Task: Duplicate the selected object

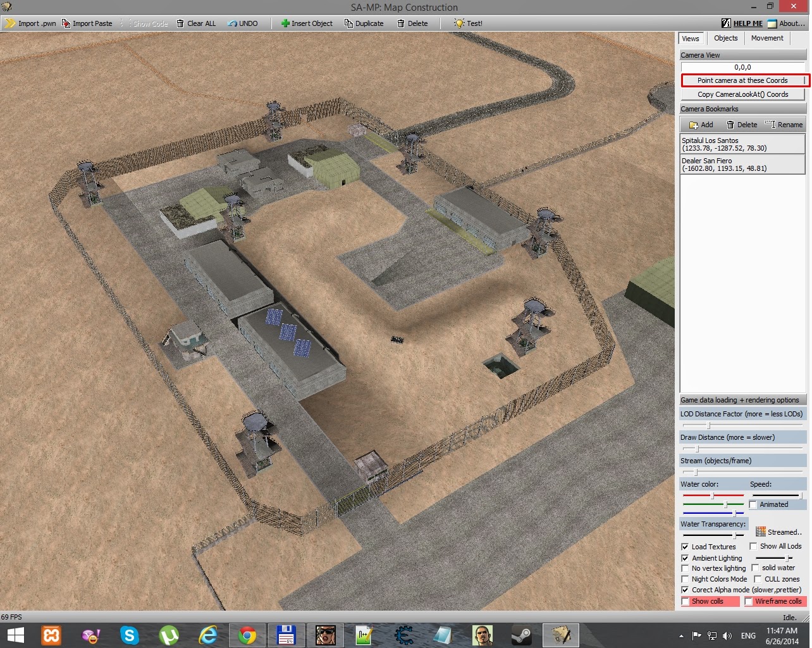Action: tap(364, 23)
